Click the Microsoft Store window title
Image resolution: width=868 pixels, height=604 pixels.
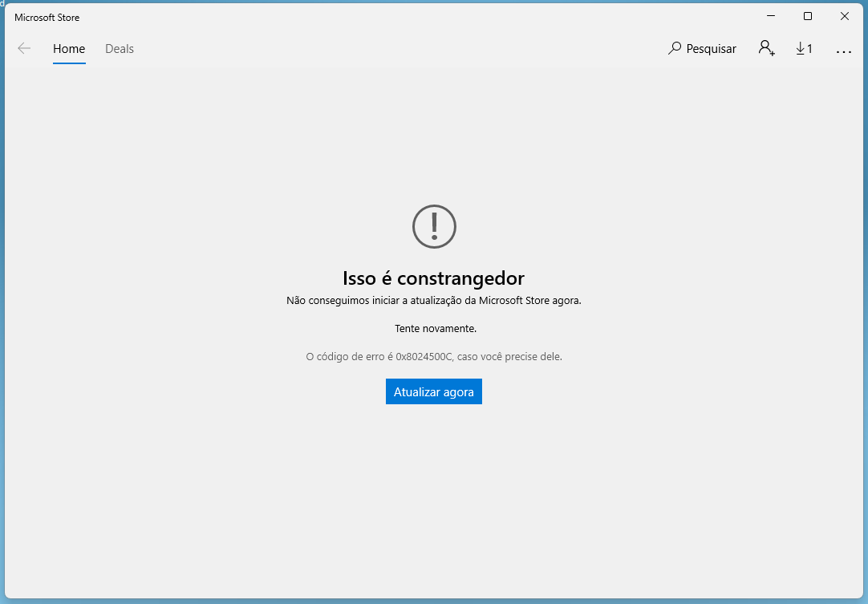(47, 18)
